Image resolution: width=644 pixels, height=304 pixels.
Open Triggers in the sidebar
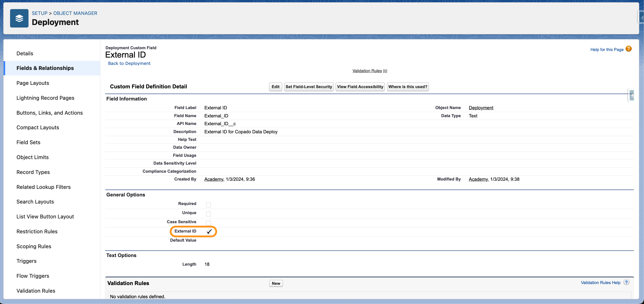pyautogui.click(x=26, y=261)
